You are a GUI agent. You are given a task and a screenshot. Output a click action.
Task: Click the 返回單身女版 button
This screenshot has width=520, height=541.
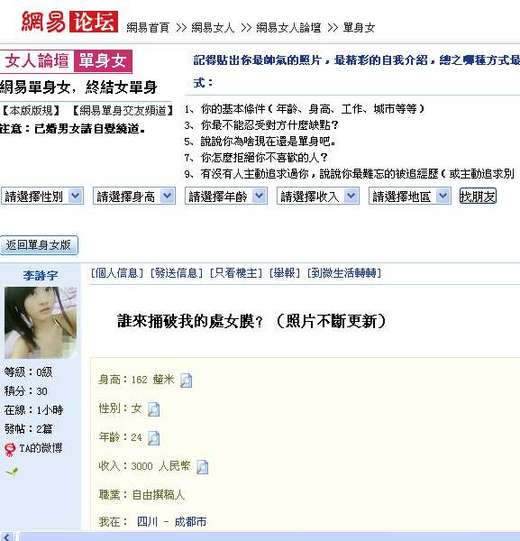click(39, 245)
